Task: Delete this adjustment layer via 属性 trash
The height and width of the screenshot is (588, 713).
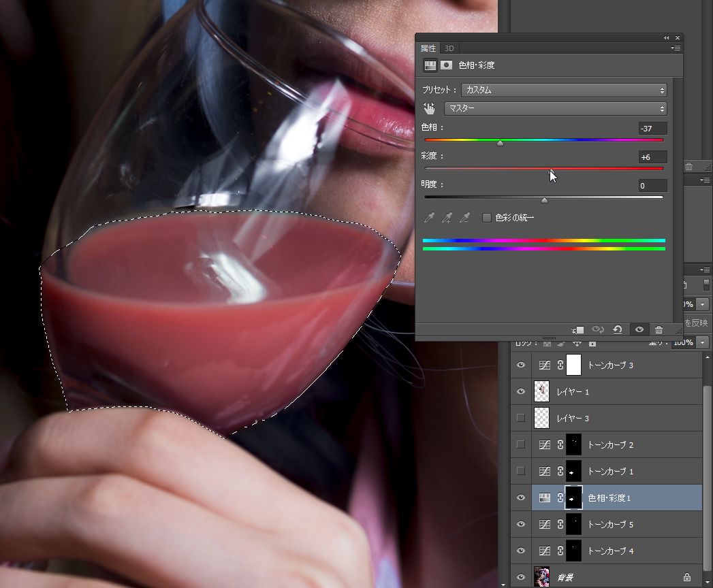Action: click(x=659, y=330)
